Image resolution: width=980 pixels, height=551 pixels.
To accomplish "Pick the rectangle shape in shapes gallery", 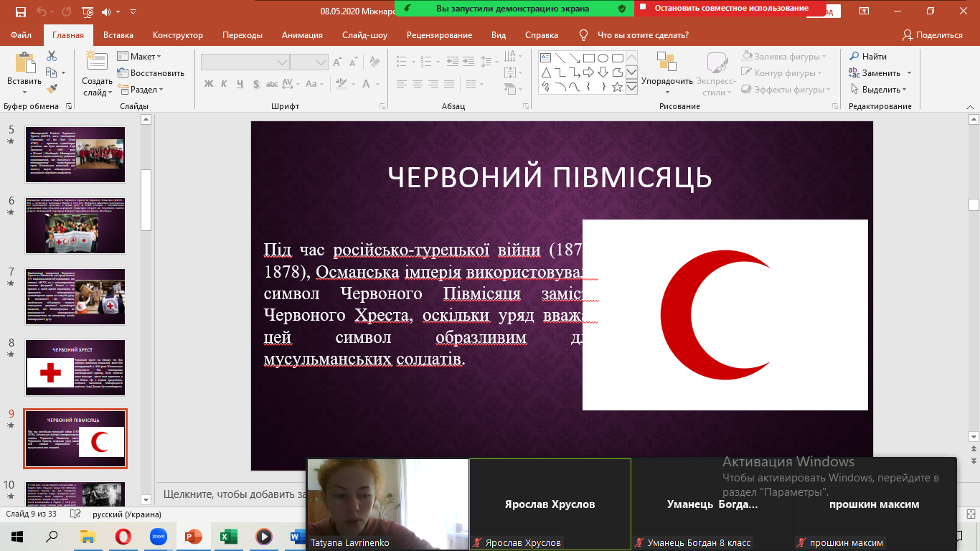I will [x=588, y=57].
